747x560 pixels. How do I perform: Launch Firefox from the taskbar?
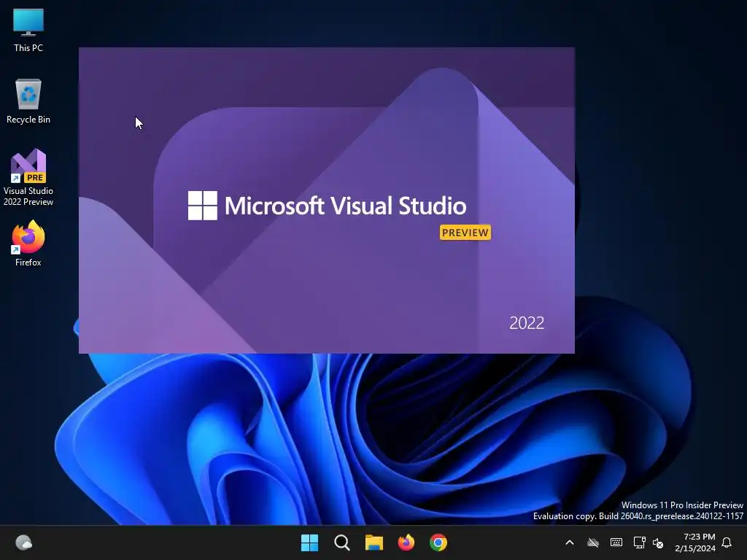coord(406,542)
